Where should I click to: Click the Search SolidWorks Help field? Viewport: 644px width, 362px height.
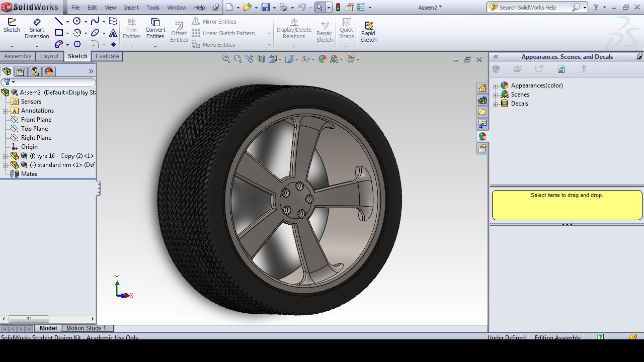tap(534, 8)
